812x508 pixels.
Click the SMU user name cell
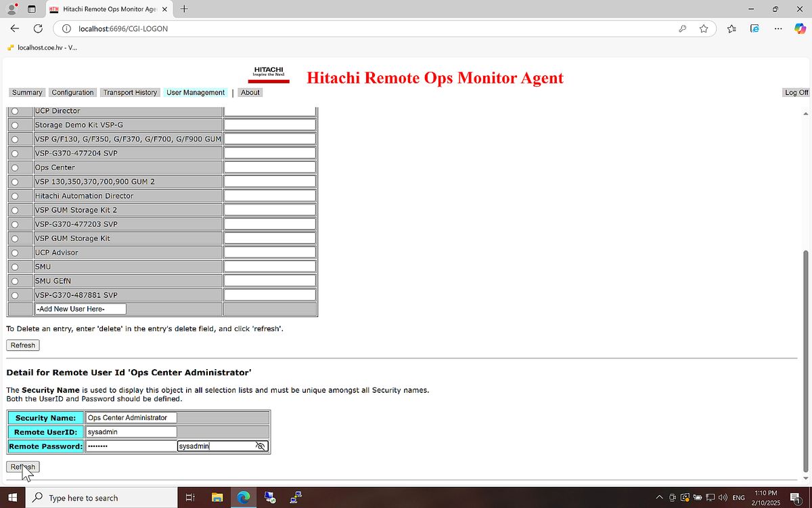coord(128,267)
